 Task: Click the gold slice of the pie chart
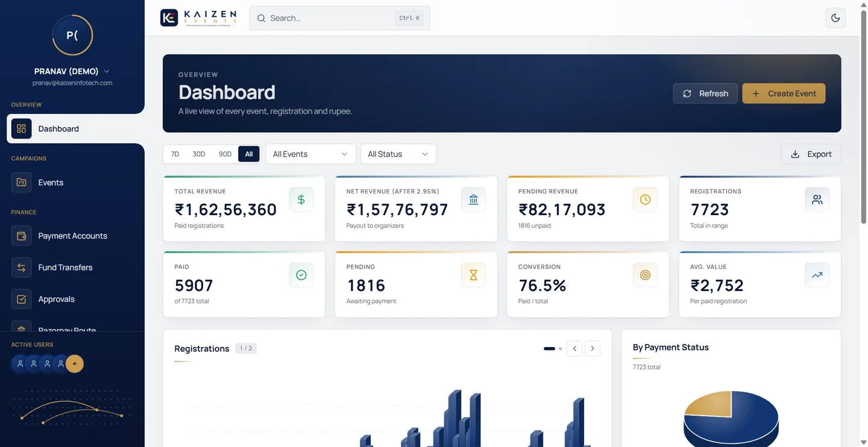point(711,403)
